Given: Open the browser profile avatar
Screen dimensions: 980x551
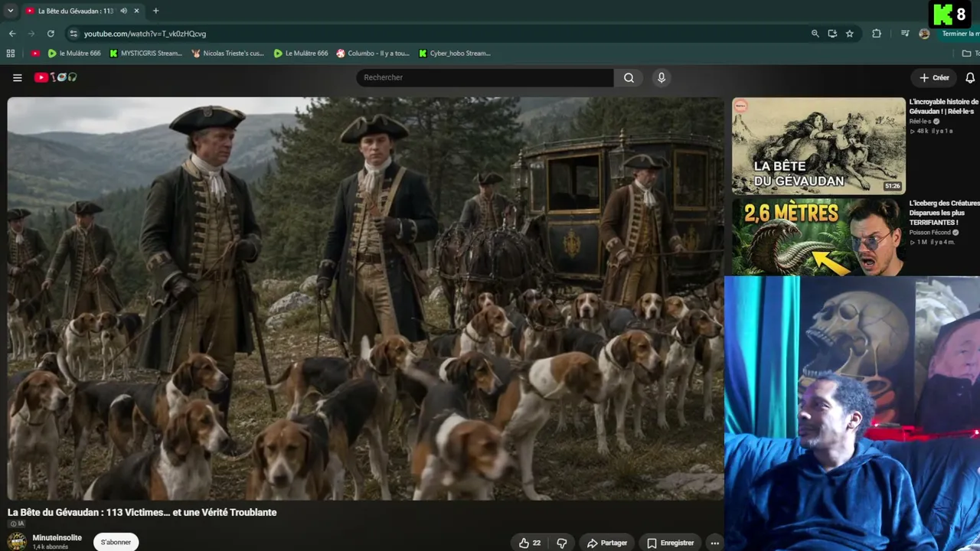Looking at the screenshot, I should (924, 34).
